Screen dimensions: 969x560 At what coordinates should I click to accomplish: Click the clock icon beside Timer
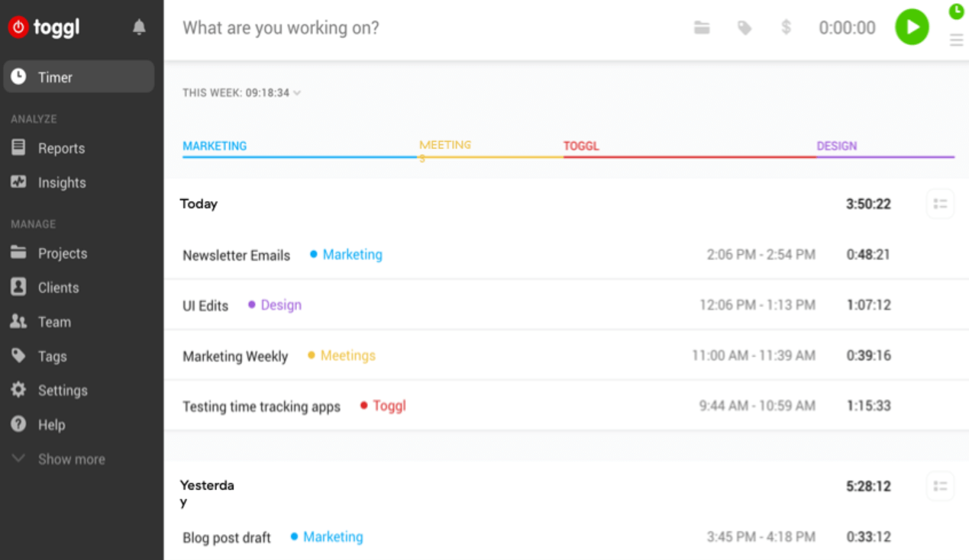click(18, 77)
